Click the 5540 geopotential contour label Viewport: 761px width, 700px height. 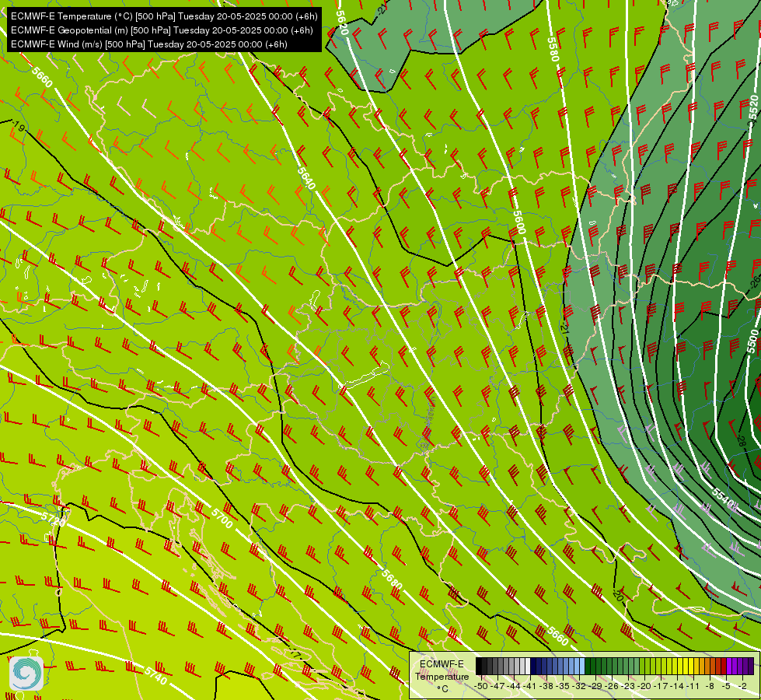coord(724,499)
